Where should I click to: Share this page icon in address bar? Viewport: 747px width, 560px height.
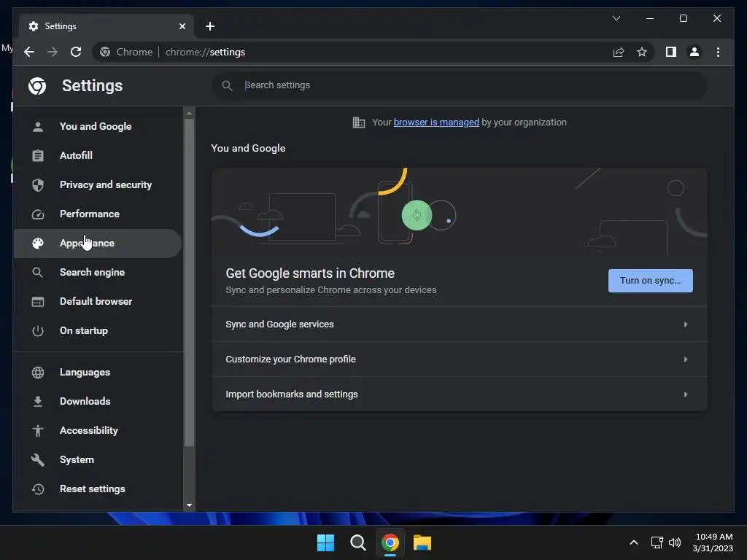click(619, 52)
